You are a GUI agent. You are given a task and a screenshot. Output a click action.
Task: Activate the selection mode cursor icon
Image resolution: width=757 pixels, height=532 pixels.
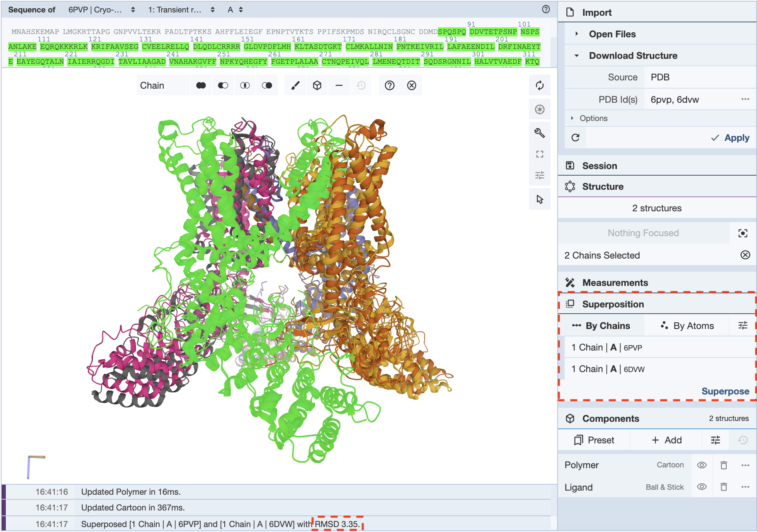point(539,199)
